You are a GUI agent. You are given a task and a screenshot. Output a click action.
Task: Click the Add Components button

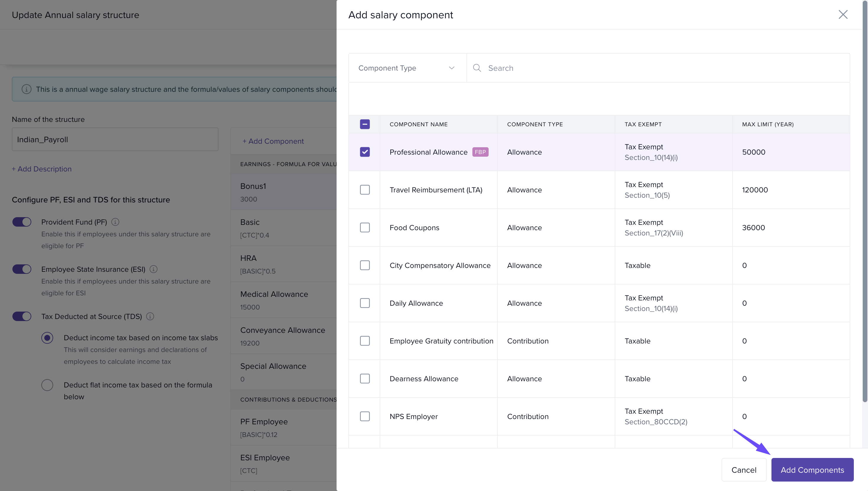click(812, 470)
